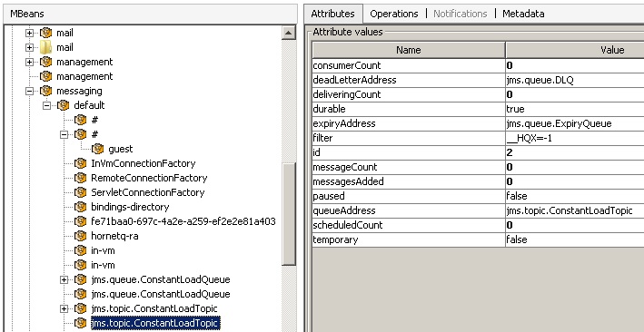Collapse the # node containing guest

[64, 134]
